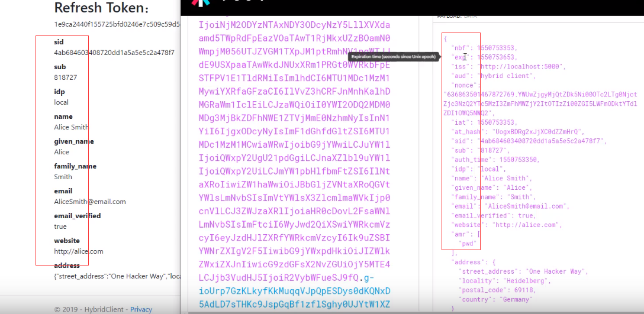Click the "street_address": "One Hacker Way" payload line

point(524,271)
